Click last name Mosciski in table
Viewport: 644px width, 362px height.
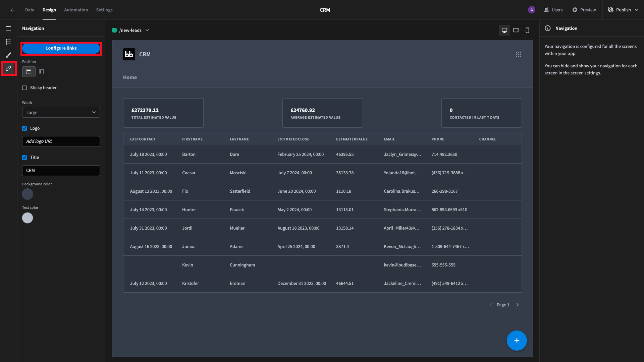(x=238, y=173)
